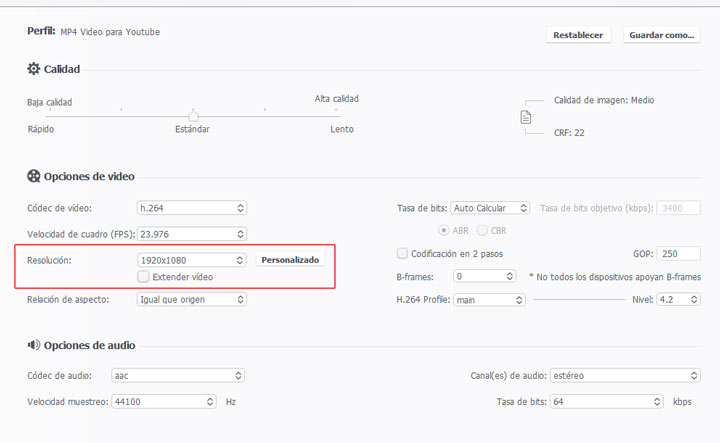Expand the Relación de aspecto dropdown

(192, 299)
